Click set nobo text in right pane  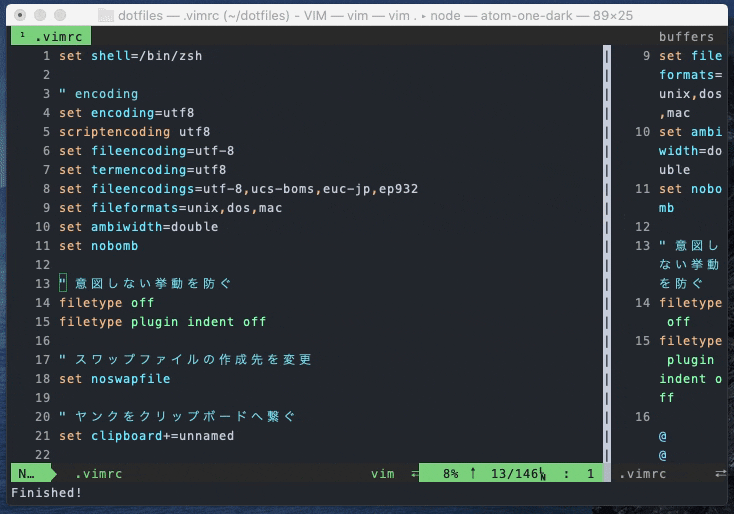tap(690, 189)
